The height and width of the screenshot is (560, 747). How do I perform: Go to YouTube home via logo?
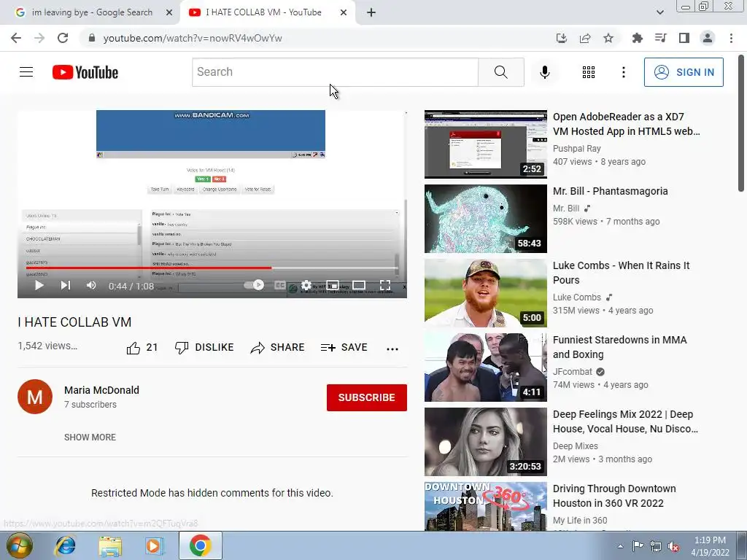coord(85,72)
